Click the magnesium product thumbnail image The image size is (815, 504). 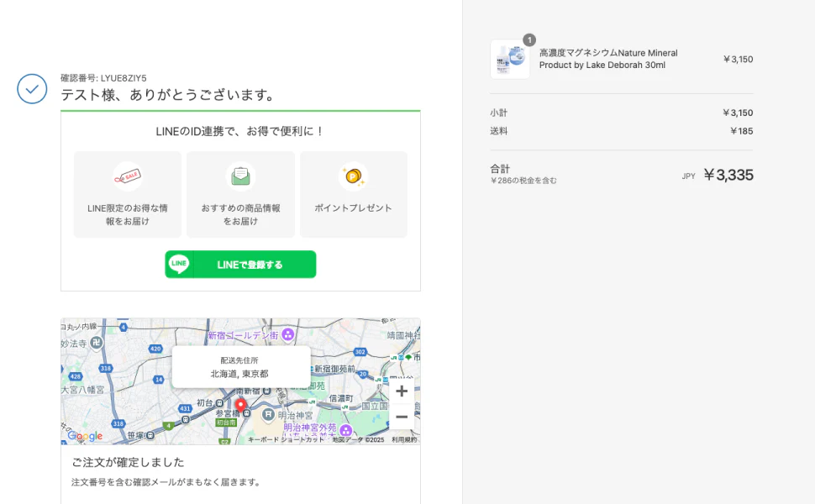pos(510,60)
